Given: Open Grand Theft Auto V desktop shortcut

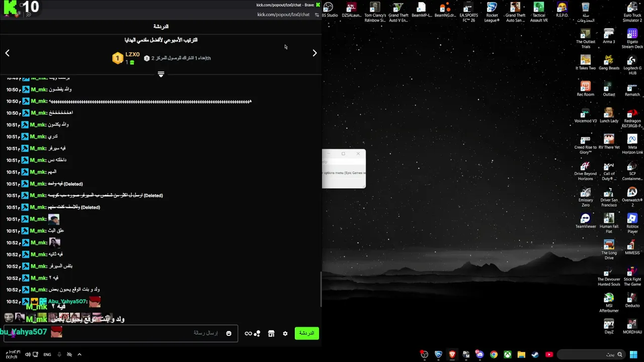Looking at the screenshot, I should 398,12.
